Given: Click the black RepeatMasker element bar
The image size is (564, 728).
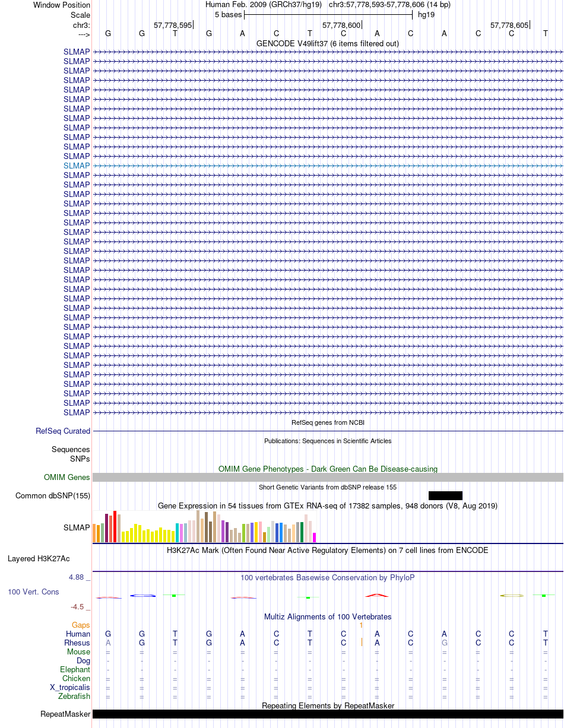Looking at the screenshot, I should point(328,714).
